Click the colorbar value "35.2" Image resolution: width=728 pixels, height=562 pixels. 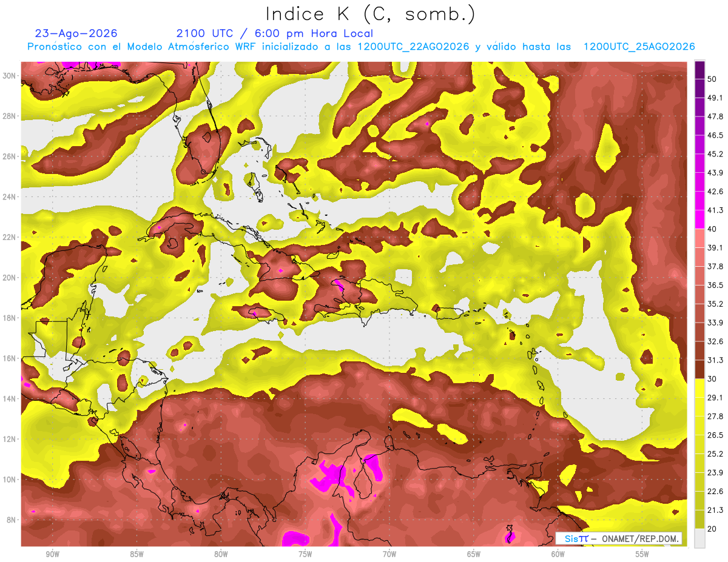click(x=715, y=304)
